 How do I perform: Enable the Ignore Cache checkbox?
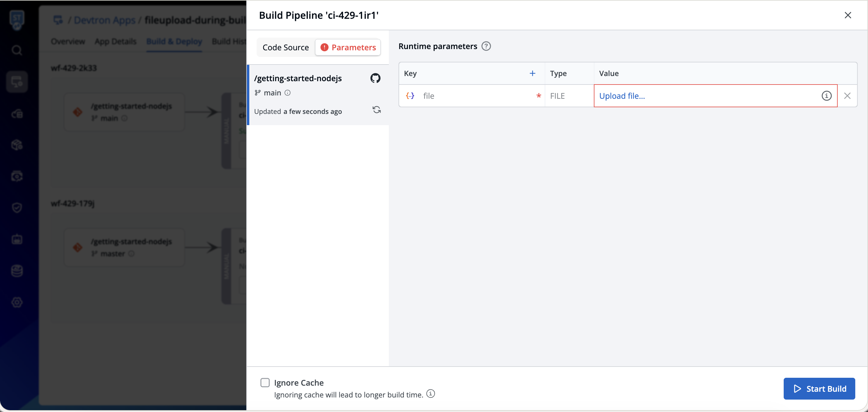[x=265, y=383]
